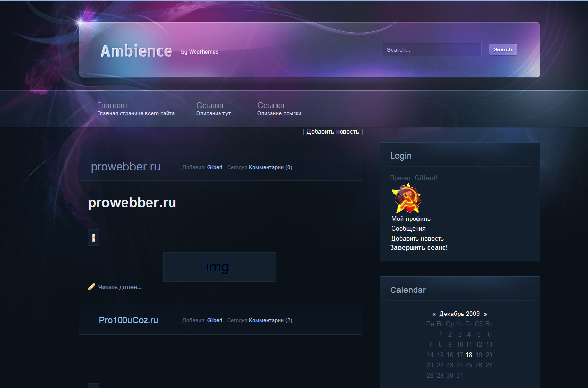This screenshot has width=588, height=388.
Task: Click author Gilbert on the prowebber.ru post
Action: click(215, 167)
